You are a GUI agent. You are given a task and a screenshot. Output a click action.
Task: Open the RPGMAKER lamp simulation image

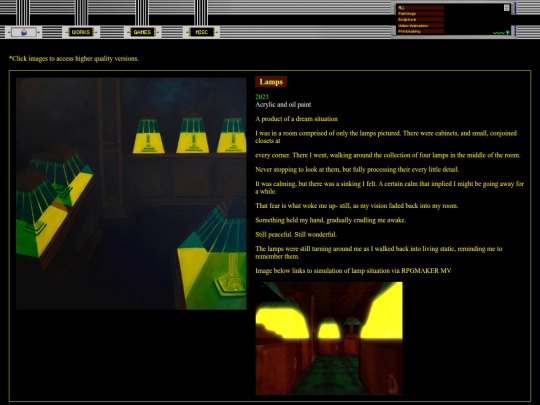[329, 338]
